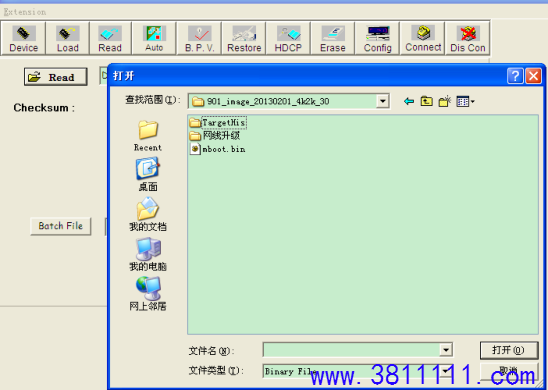
Task: Open the Config tool
Action: tap(377, 38)
